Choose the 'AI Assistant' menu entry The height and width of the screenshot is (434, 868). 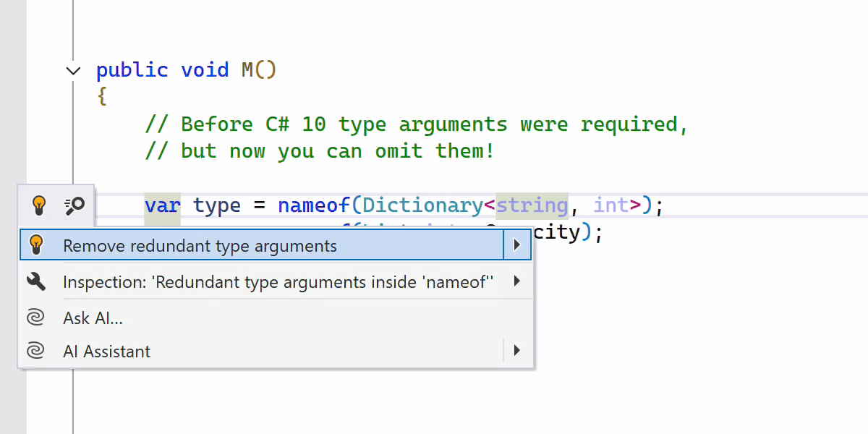click(x=106, y=352)
